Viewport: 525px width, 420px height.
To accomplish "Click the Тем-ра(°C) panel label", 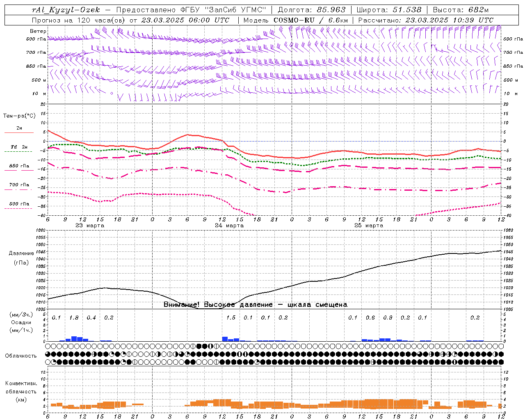I will pyautogui.click(x=19, y=116).
